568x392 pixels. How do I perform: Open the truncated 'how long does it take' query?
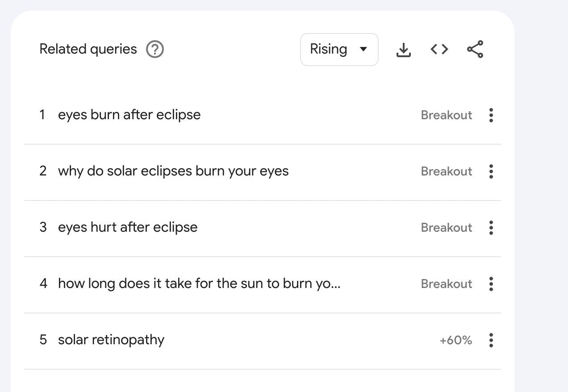click(x=199, y=284)
